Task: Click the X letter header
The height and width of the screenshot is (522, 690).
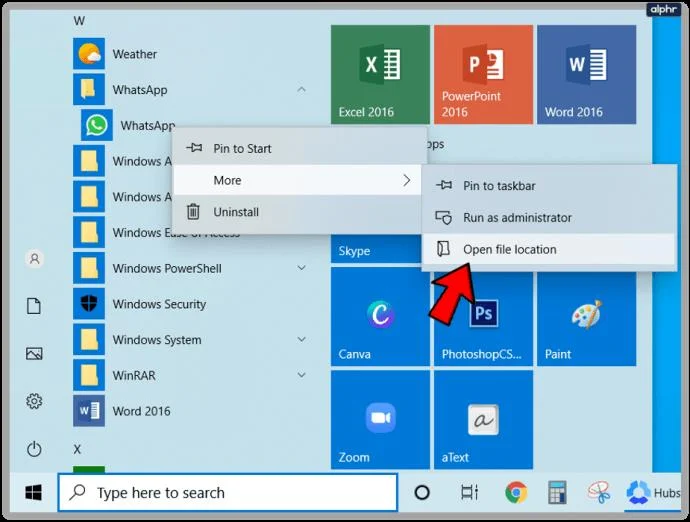Action: click(x=77, y=449)
